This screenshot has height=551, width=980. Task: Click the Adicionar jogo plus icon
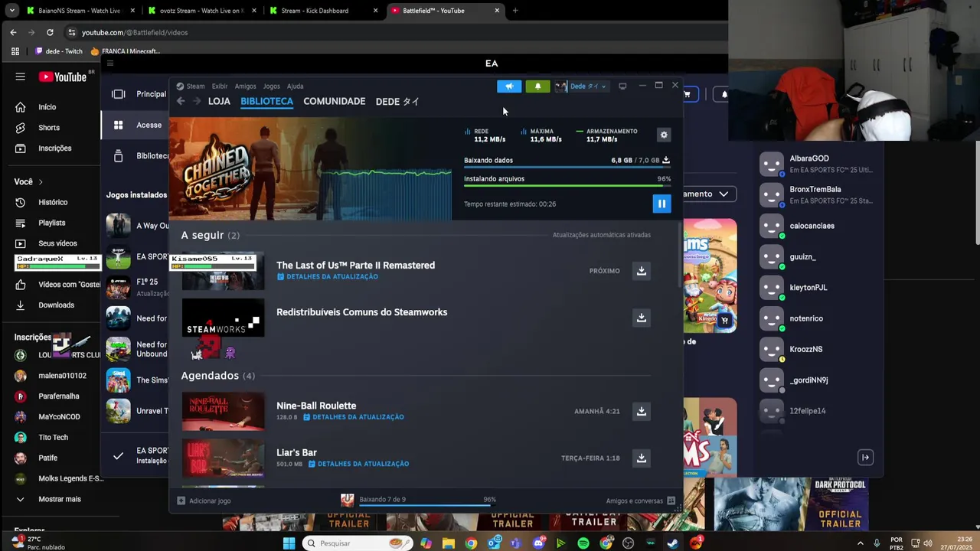(181, 500)
